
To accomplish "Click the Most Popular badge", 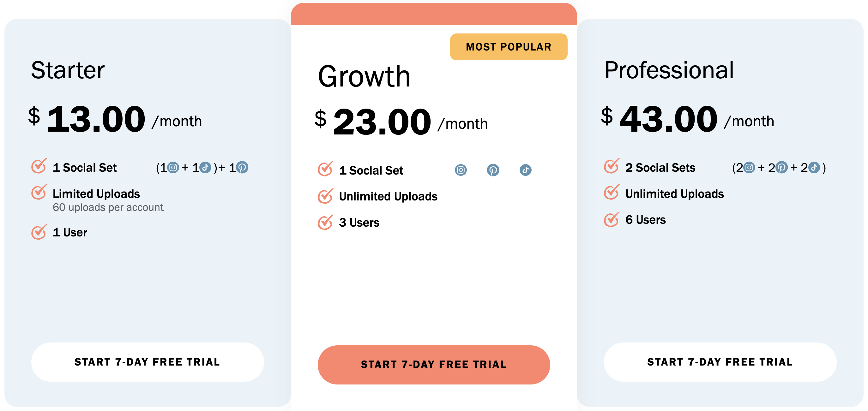I will tap(509, 47).
